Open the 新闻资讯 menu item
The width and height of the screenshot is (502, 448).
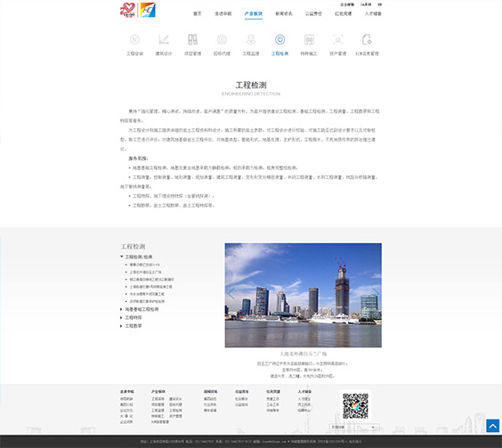pos(284,13)
